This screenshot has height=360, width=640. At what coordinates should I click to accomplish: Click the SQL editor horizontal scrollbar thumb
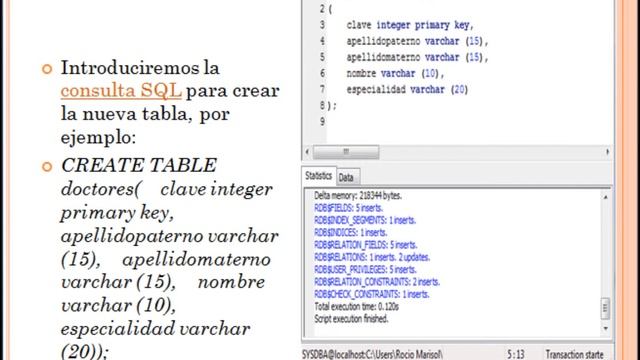(x=346, y=152)
